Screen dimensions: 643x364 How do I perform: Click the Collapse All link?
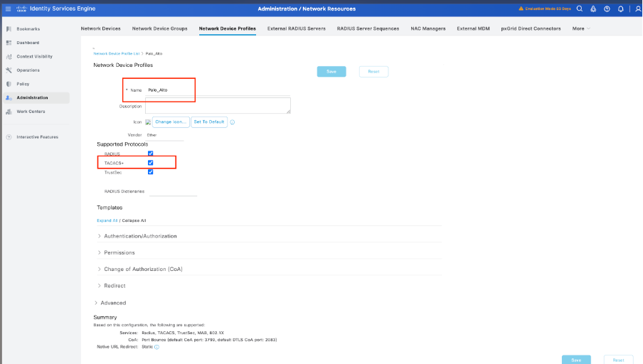134,220
